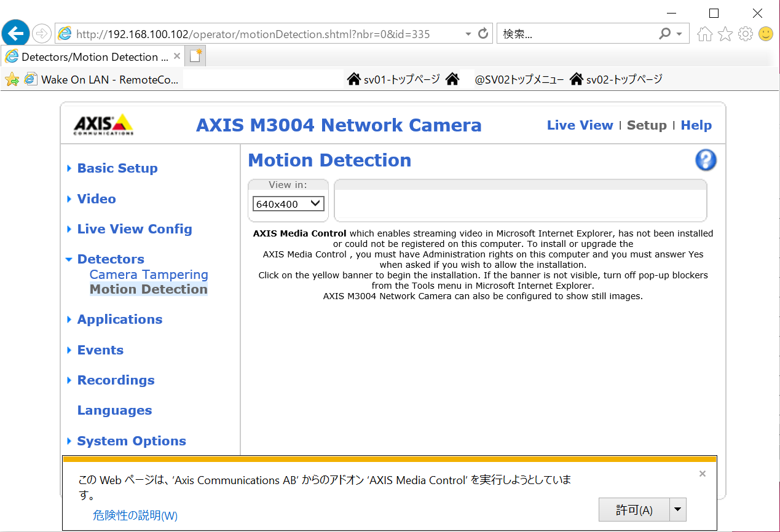Click the blue help question mark icon
The width and height of the screenshot is (780, 532).
click(706, 160)
